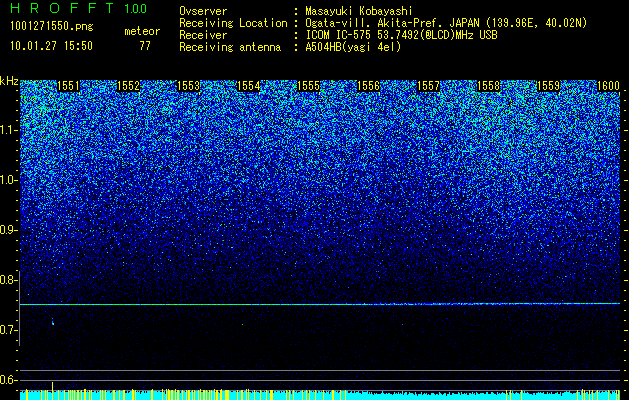The height and width of the screenshot is (400, 629).
Task: Click the meteor echo blip near 0.72 kHz
Action: 53,321
